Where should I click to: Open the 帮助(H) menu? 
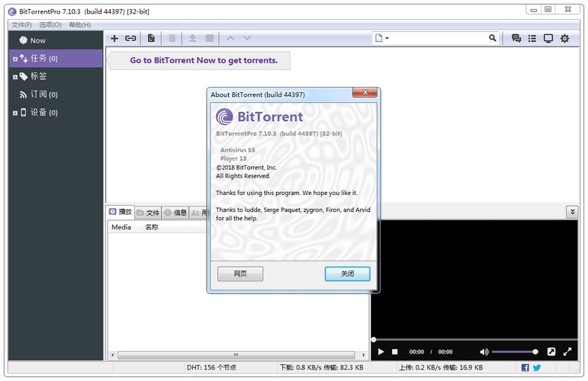pos(80,24)
